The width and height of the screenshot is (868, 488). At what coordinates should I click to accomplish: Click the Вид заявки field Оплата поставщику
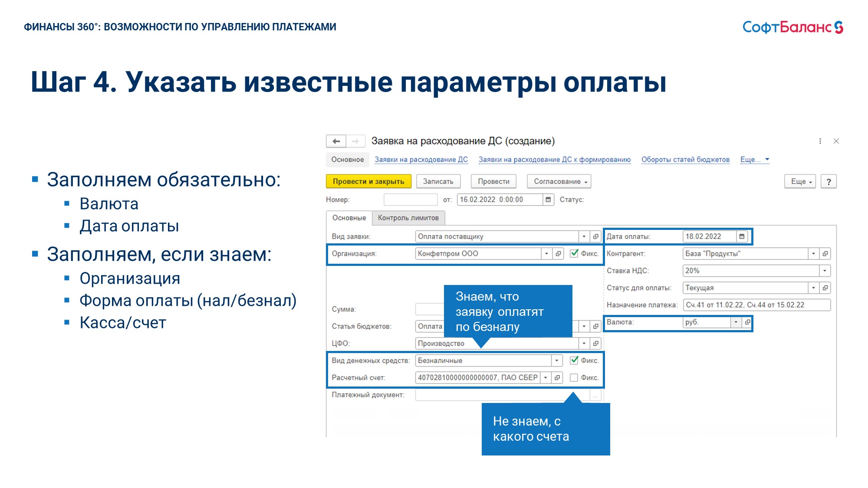(x=497, y=236)
